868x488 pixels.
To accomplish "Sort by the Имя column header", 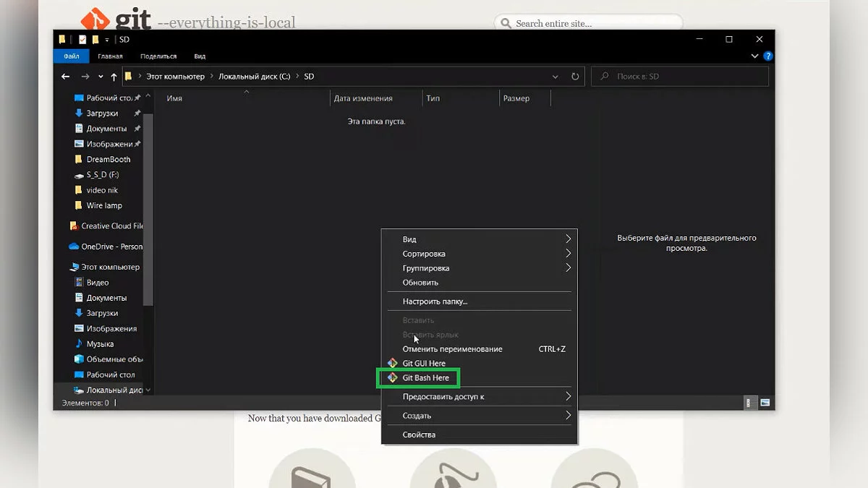I will (x=174, y=98).
